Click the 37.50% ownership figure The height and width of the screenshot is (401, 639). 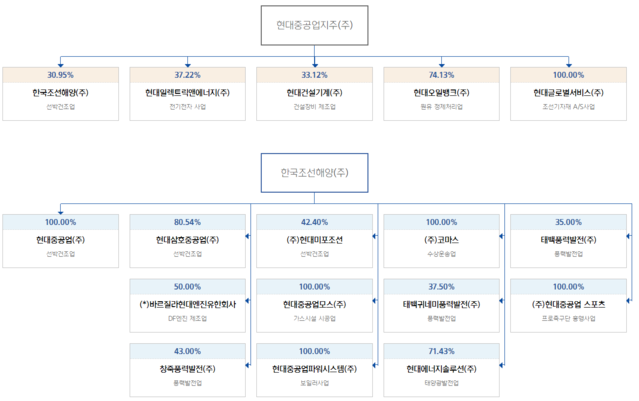[x=441, y=286]
